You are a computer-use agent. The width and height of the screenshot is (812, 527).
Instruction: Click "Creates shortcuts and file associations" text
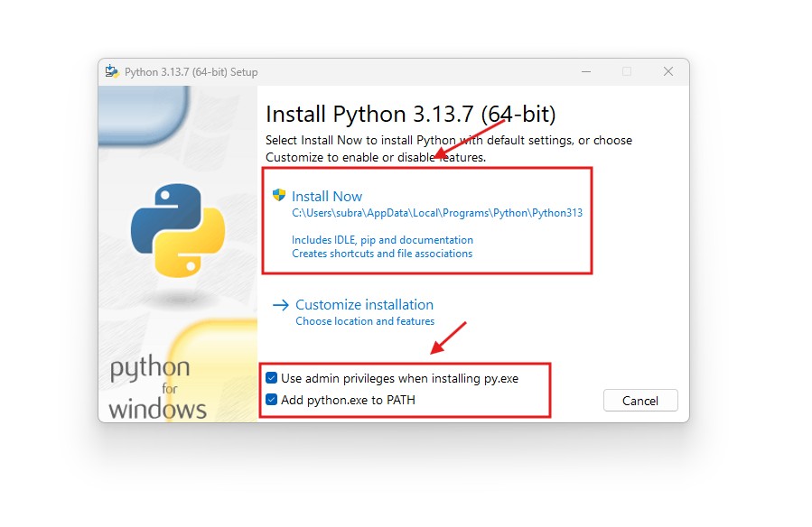(x=382, y=254)
